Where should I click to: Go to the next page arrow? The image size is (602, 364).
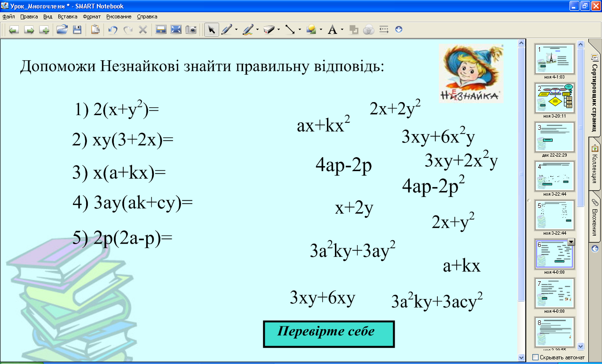[29, 30]
